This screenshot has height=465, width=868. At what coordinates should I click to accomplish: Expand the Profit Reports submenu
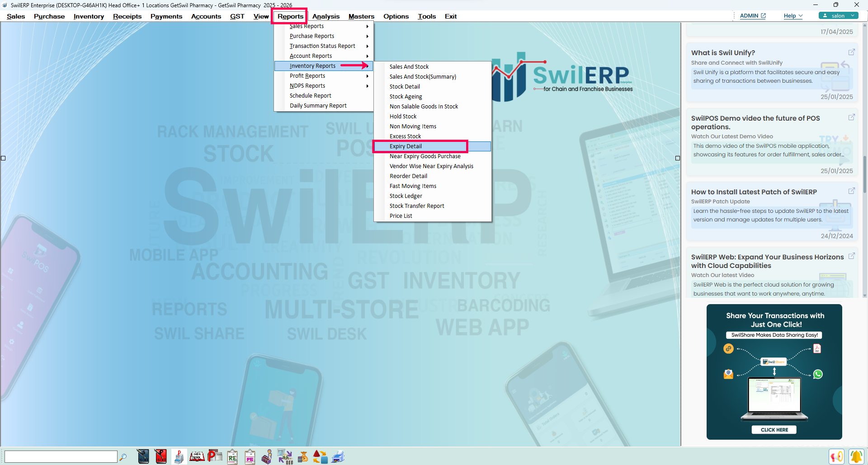(324, 76)
